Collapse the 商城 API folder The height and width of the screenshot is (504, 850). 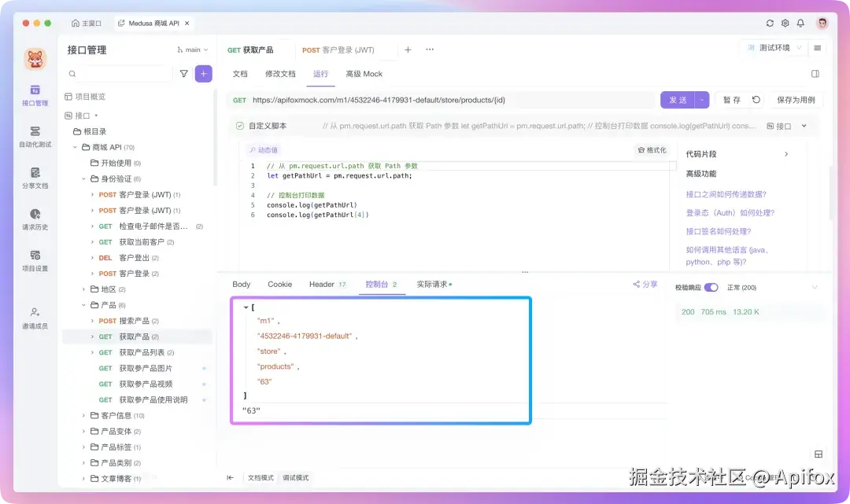pos(75,147)
